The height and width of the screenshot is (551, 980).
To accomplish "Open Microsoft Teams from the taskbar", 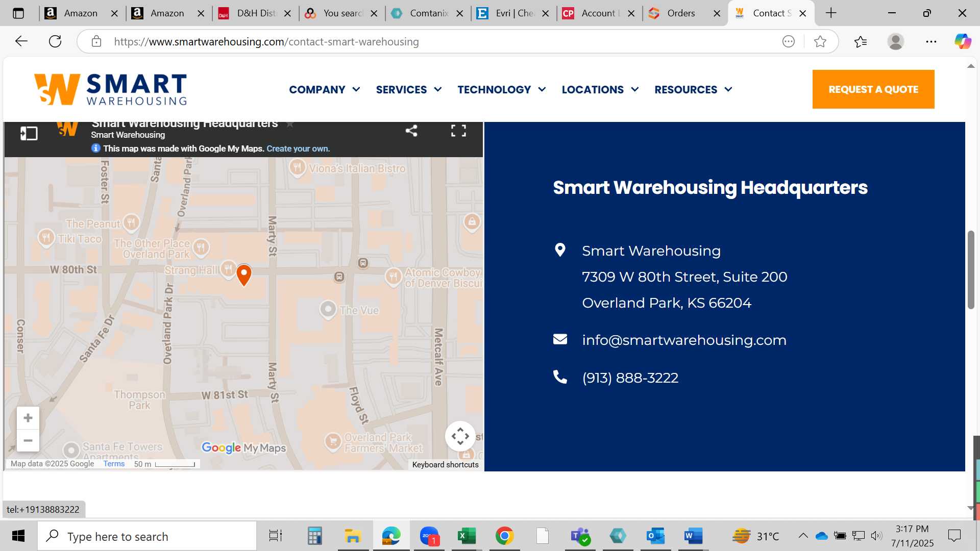I will click(580, 536).
